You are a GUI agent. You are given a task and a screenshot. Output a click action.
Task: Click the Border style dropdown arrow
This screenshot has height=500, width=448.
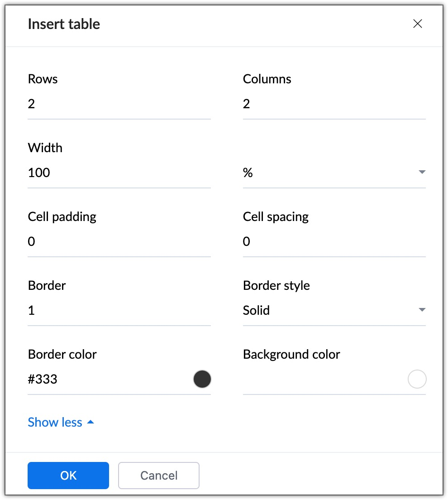(422, 310)
